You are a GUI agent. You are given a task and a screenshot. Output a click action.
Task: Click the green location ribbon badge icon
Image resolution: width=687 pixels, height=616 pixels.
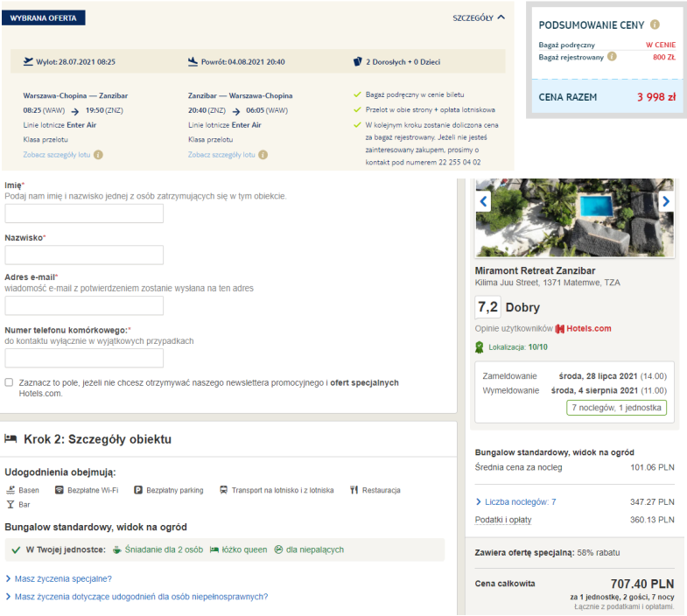[480, 347]
